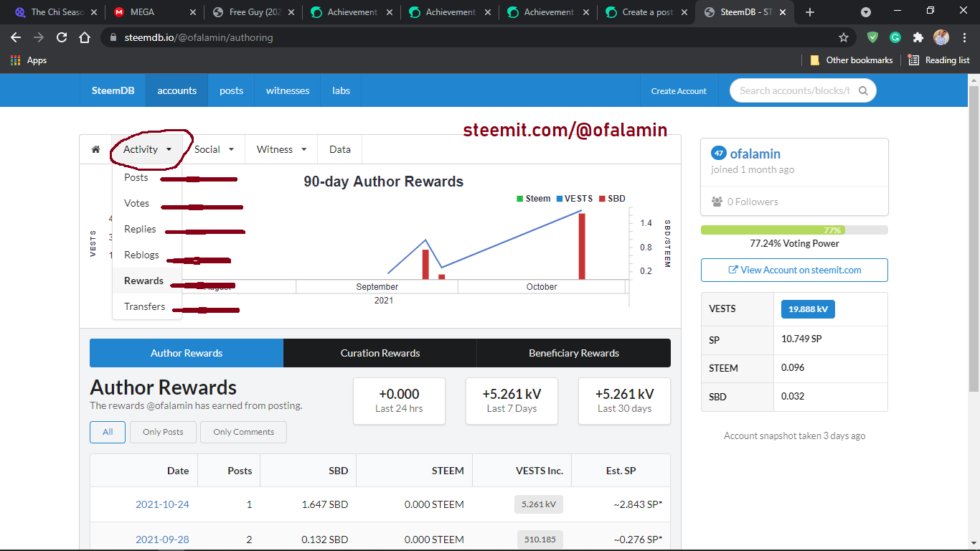This screenshot has height=551, width=980.
Task: Open the 2021-10-24 date link
Action: [x=162, y=504]
